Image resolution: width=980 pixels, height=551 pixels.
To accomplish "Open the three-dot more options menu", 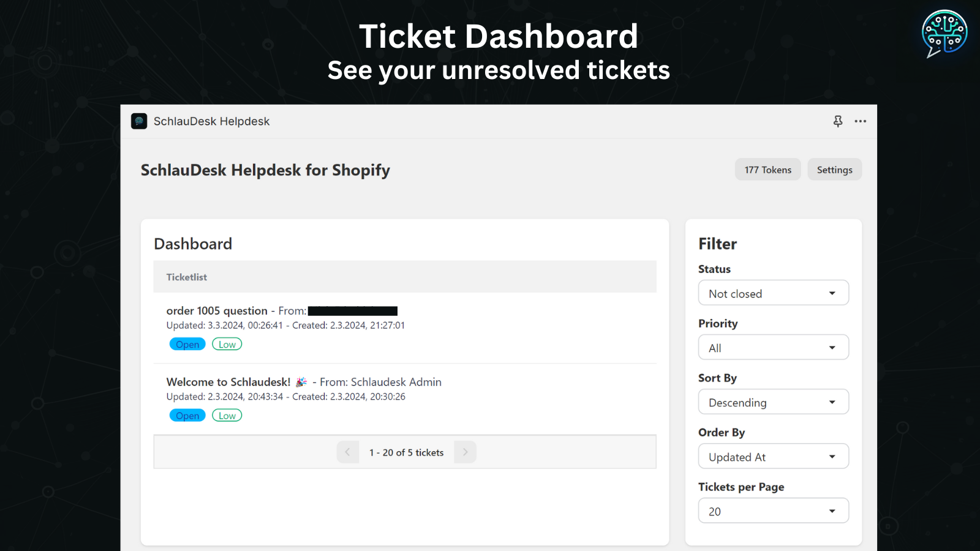I will [861, 121].
